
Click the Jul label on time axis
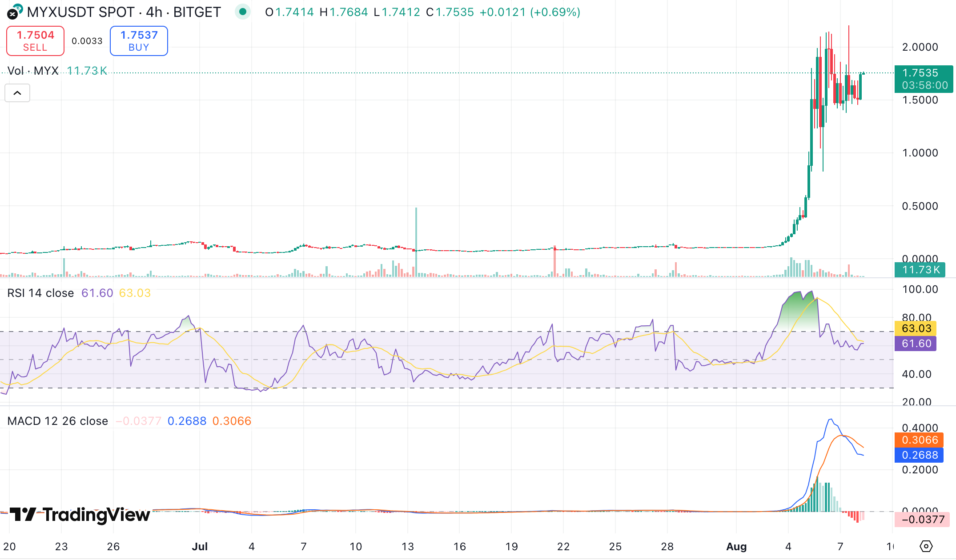point(200,547)
